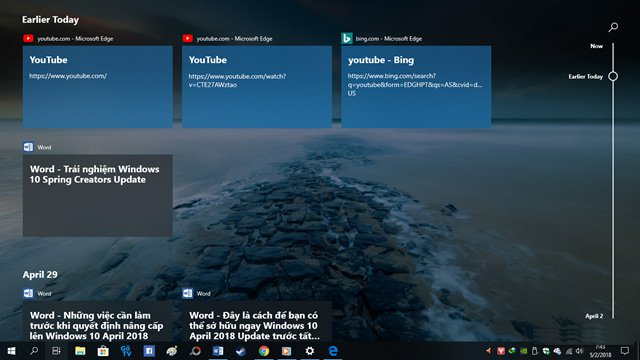Screen dimensions: 640x360
Task: Click the network tray icon
Action: pyautogui.click(x=569, y=351)
